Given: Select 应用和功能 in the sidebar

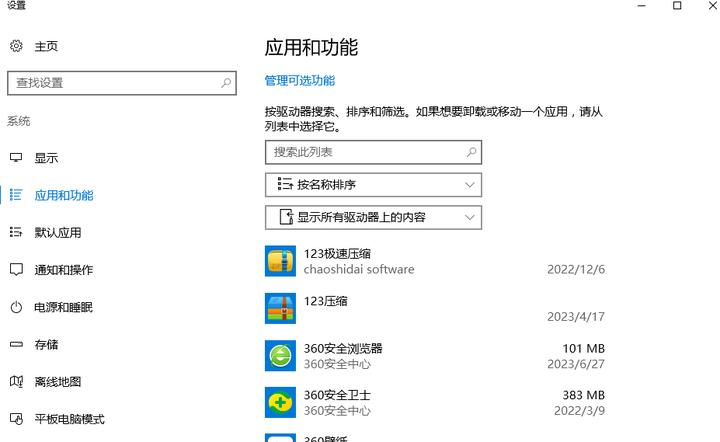Looking at the screenshot, I should tap(64, 195).
